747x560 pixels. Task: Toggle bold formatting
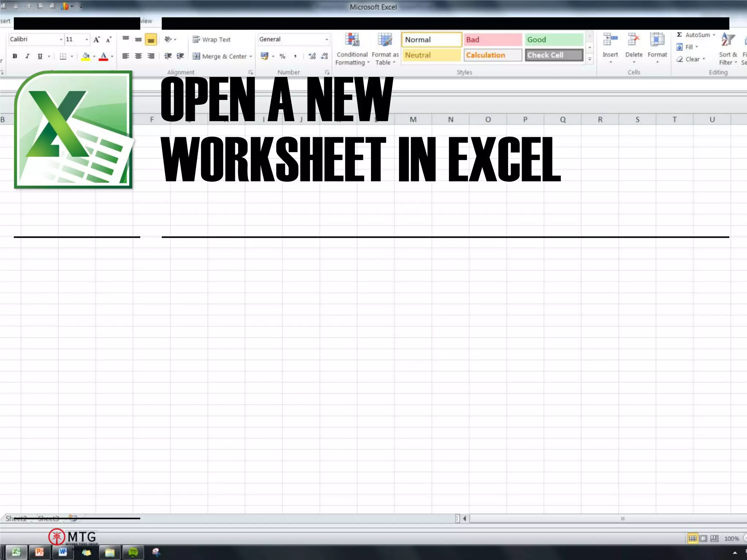point(15,56)
